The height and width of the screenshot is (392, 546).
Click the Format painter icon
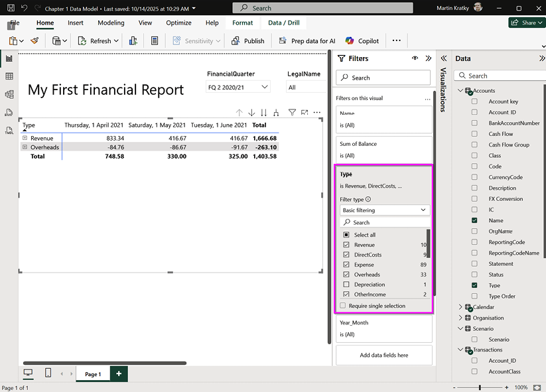[x=34, y=40]
